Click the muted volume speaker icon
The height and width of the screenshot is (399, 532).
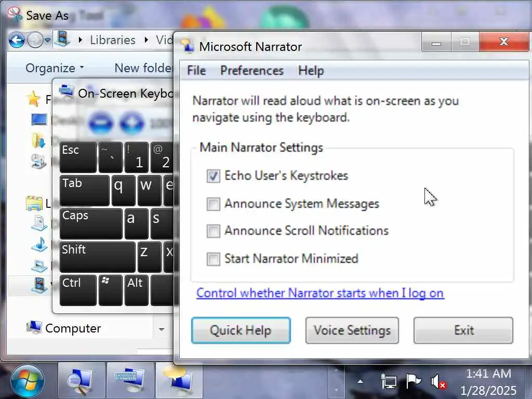tap(438, 381)
